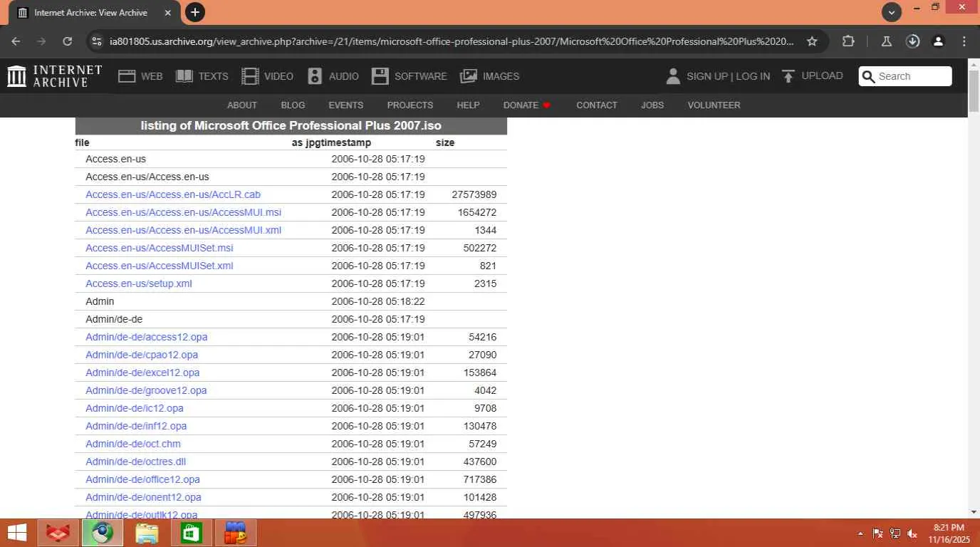Close the Internet Archive tab

[x=167, y=13]
